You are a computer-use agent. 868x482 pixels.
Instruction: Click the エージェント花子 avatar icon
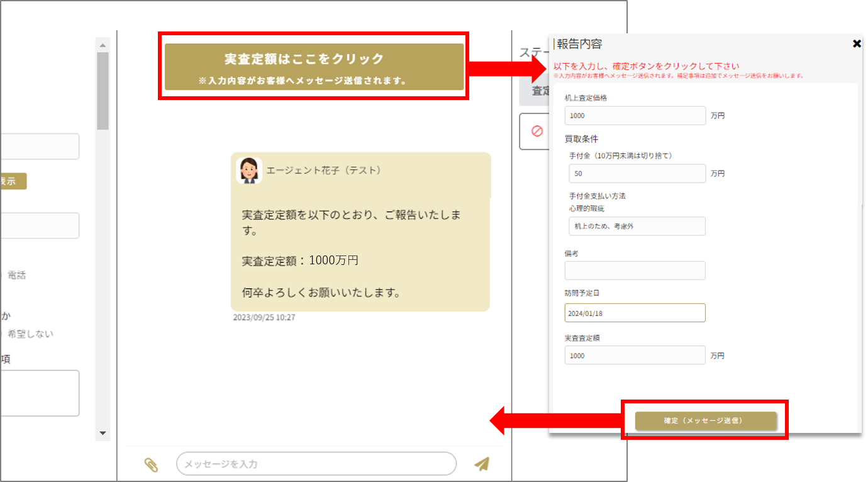[x=249, y=171]
